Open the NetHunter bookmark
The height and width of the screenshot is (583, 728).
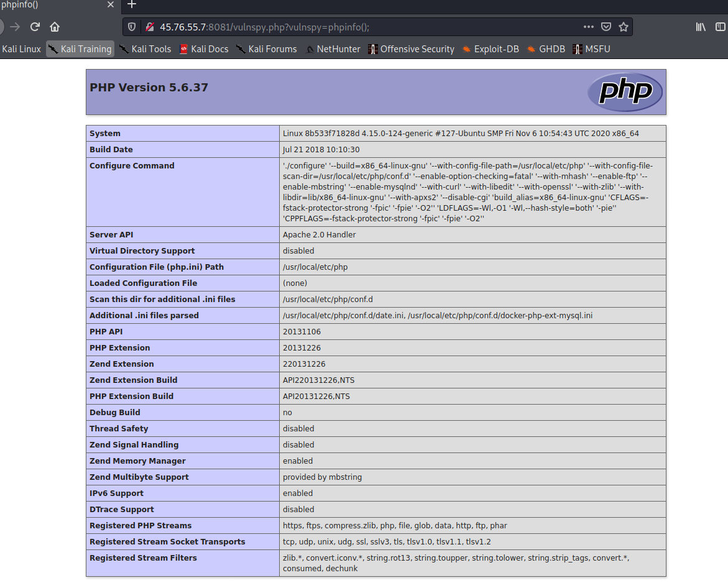tap(333, 49)
